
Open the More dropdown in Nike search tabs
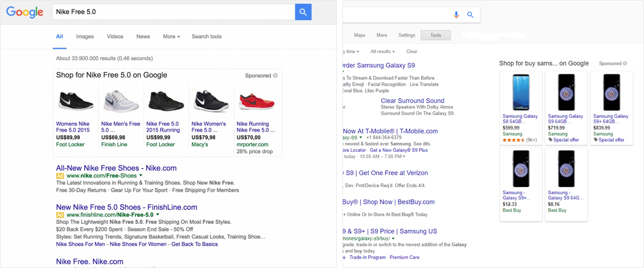point(171,36)
